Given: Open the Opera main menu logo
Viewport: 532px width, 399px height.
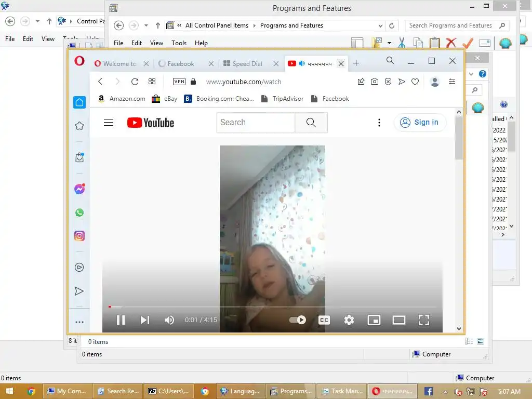Looking at the screenshot, I should coord(79,61).
